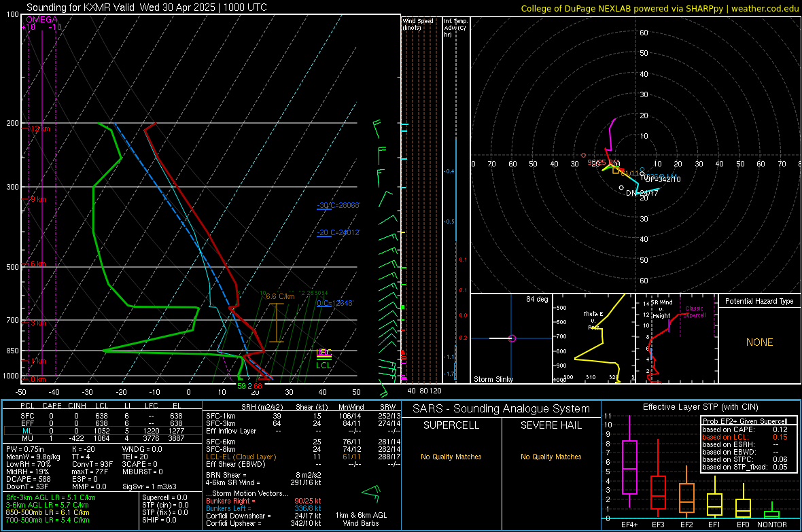Click the 850 mb pressure axis label
This screenshot has height=532, width=802.
pos(12,351)
